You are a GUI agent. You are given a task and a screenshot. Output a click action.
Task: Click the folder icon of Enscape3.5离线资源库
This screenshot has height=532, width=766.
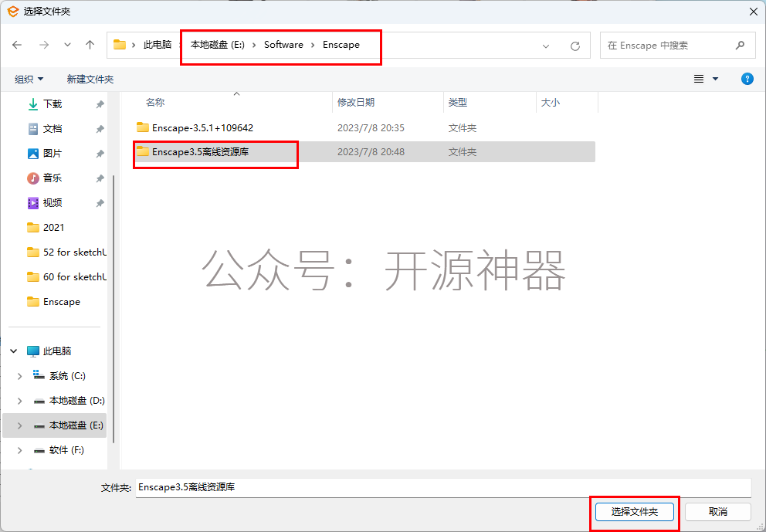click(143, 151)
